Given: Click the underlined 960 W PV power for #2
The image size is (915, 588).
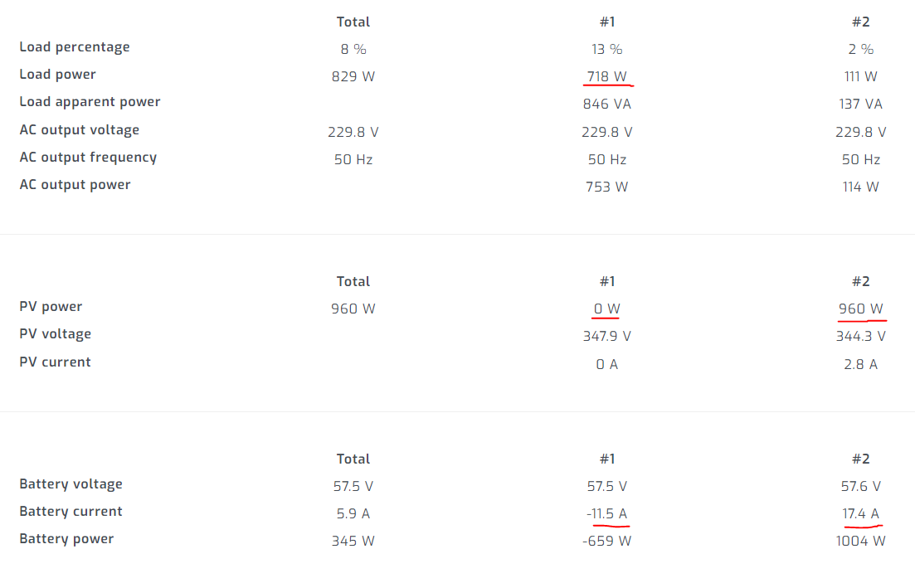Looking at the screenshot, I should (860, 309).
